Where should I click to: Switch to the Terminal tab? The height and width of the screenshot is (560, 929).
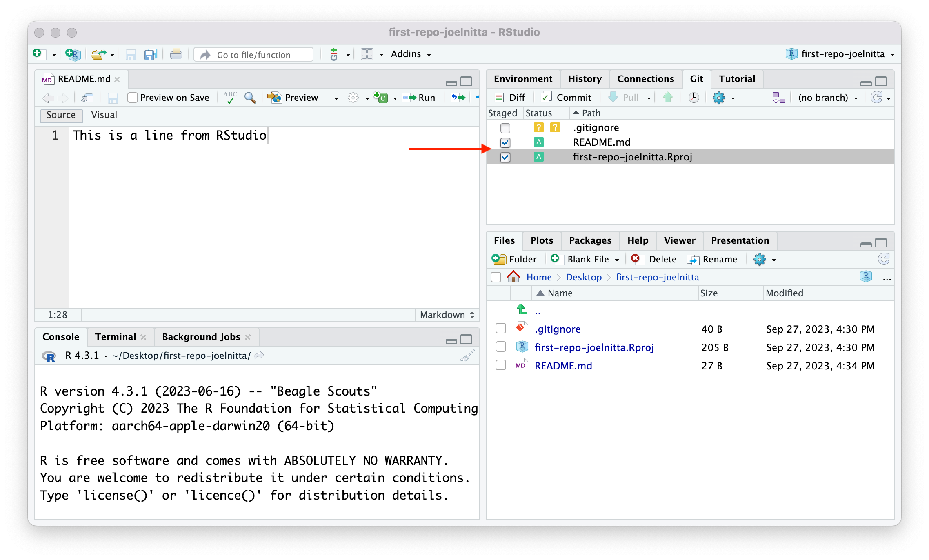[116, 337]
